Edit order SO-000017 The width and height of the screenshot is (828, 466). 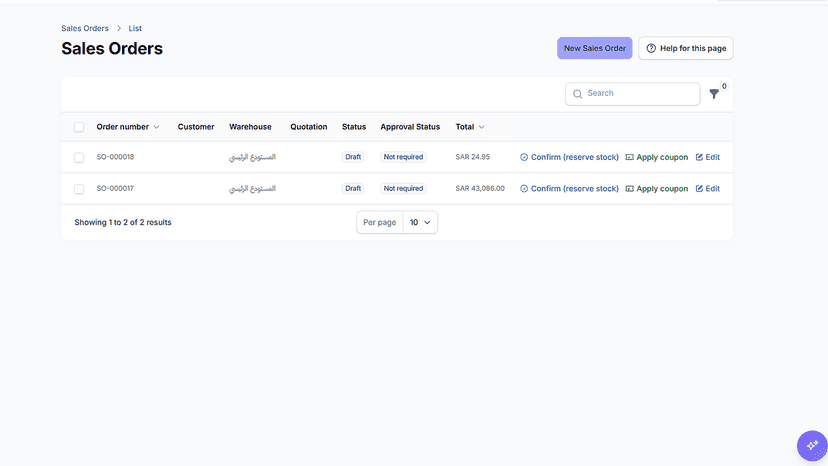(708, 189)
